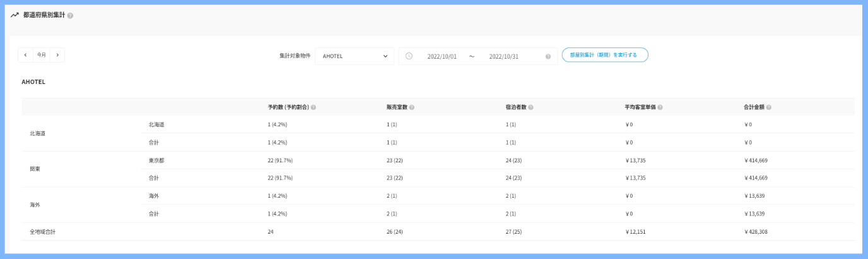
Task: Click the end date field 2022/10/31
Action: pyautogui.click(x=503, y=56)
